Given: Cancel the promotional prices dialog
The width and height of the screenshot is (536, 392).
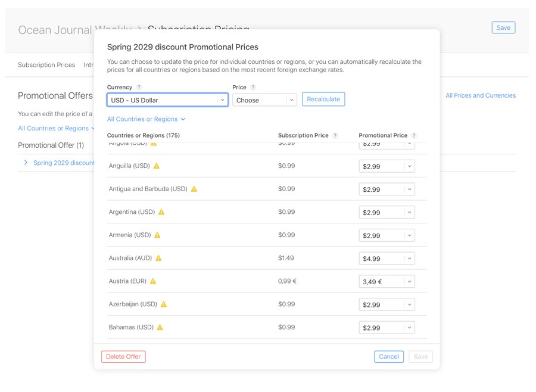Looking at the screenshot, I should click(389, 357).
